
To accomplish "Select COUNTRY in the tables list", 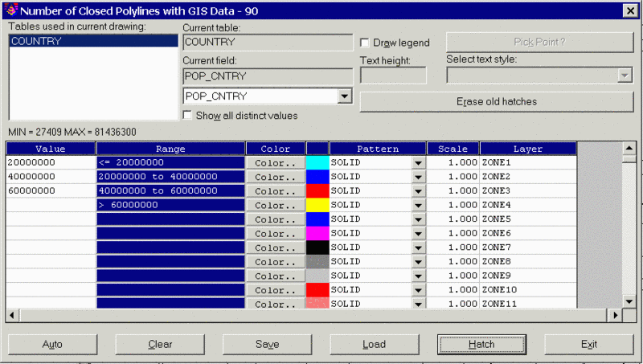I will [x=93, y=41].
